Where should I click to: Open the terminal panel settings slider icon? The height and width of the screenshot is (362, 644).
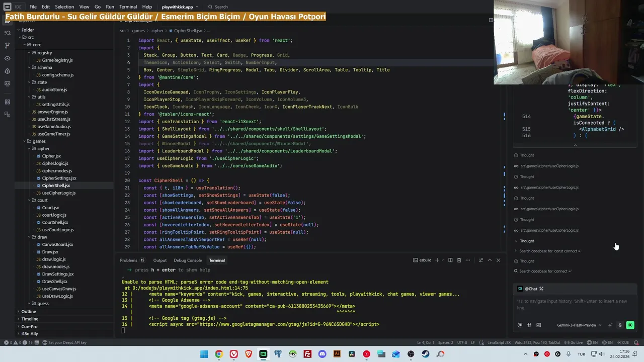click(x=480, y=260)
